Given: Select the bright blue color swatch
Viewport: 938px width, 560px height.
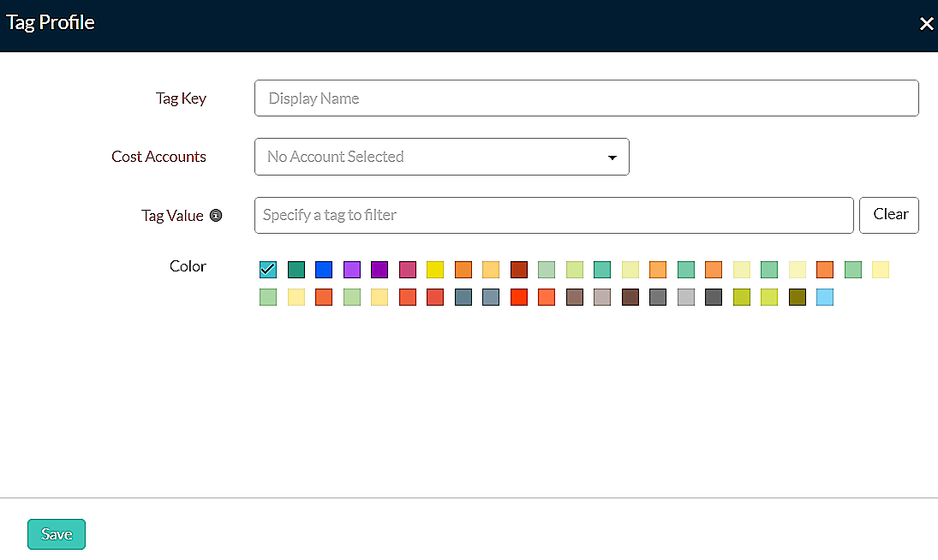Looking at the screenshot, I should pyautogui.click(x=324, y=270).
